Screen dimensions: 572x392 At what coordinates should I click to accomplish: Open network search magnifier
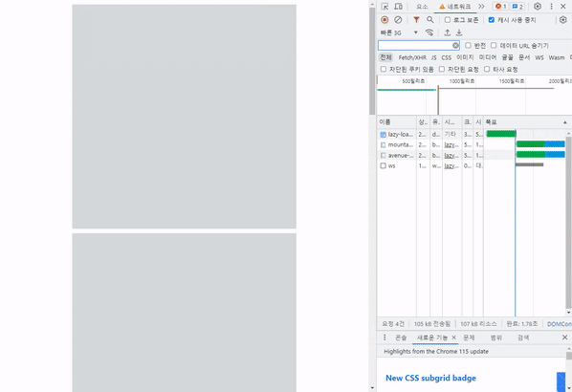click(430, 20)
